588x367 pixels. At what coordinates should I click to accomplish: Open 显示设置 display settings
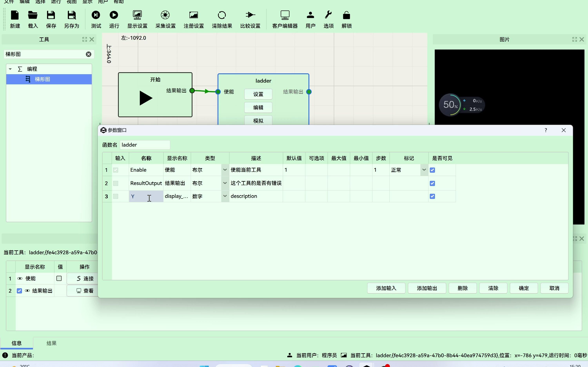point(137,19)
